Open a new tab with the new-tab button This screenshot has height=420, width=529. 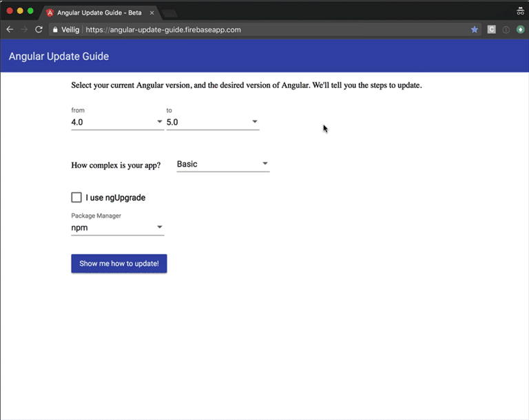pyautogui.click(x=169, y=14)
